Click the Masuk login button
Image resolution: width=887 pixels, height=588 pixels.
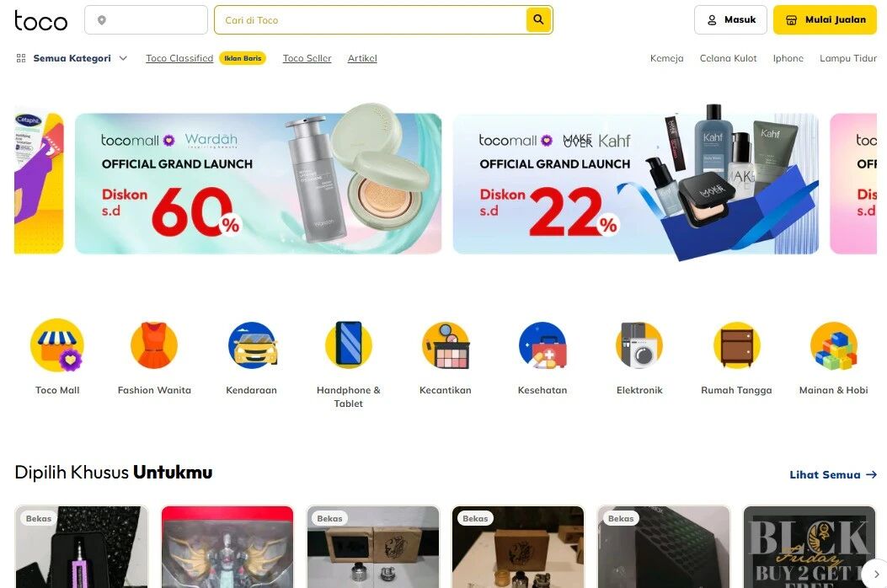[730, 20]
